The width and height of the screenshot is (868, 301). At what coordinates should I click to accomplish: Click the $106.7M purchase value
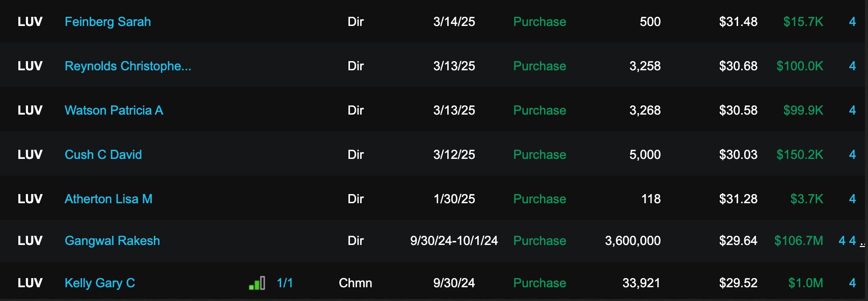coord(798,241)
